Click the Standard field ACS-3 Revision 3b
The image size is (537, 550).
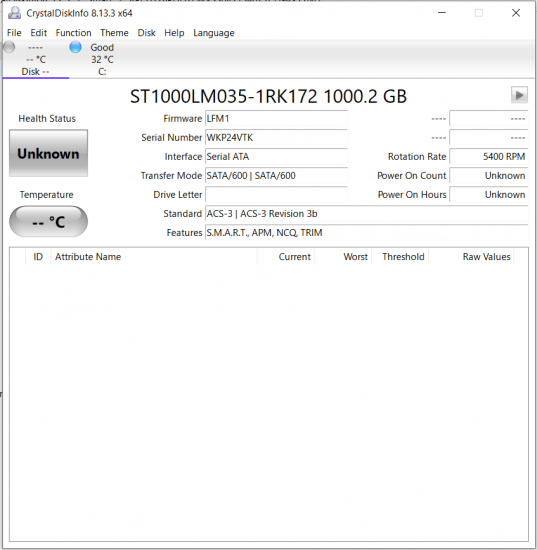point(367,214)
